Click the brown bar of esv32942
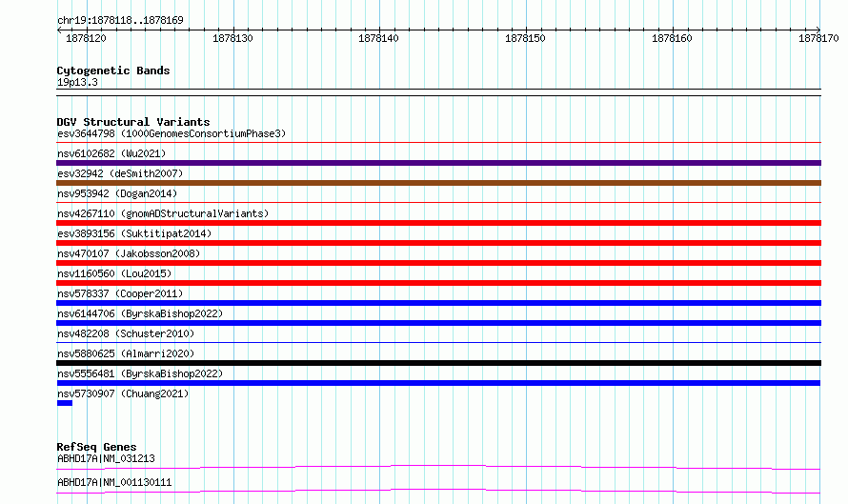Image resolution: width=848 pixels, height=504 pixels. click(438, 183)
